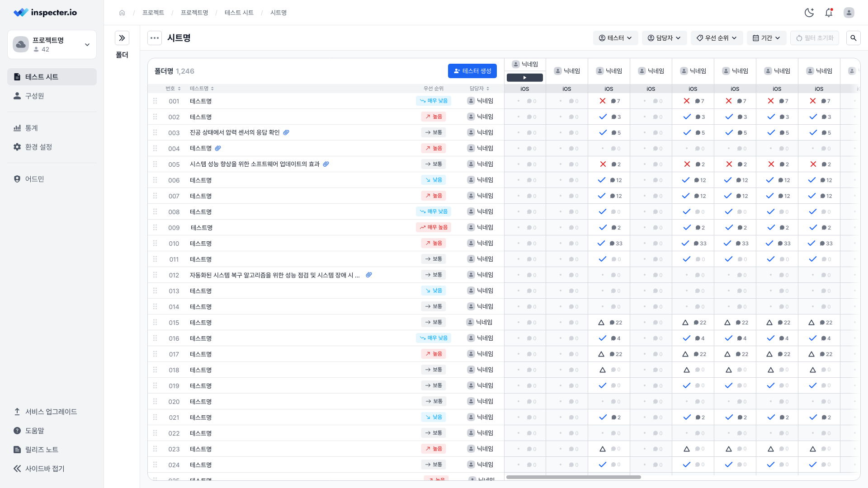This screenshot has height=488, width=868.
Task: Open user profile avatar
Action: pos(849,13)
